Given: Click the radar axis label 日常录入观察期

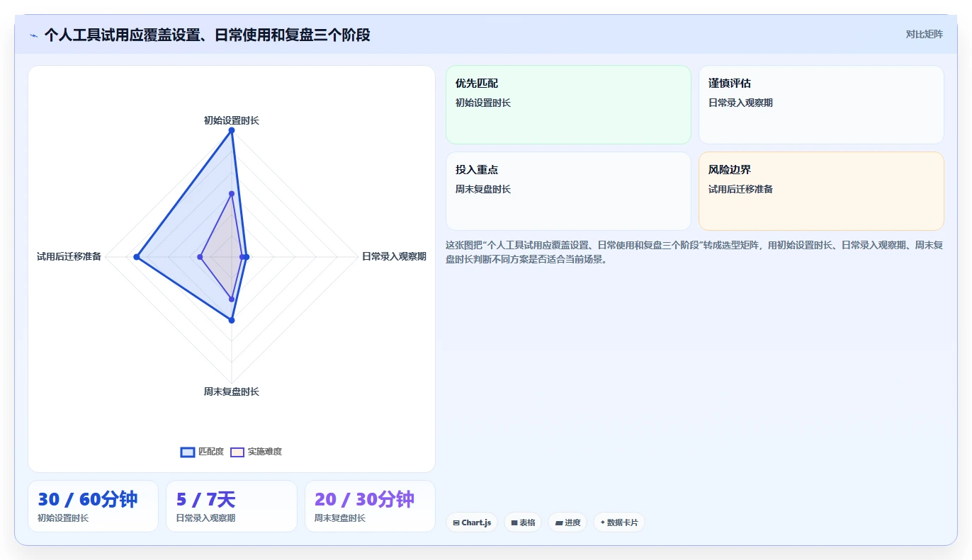Looking at the screenshot, I should pos(394,256).
